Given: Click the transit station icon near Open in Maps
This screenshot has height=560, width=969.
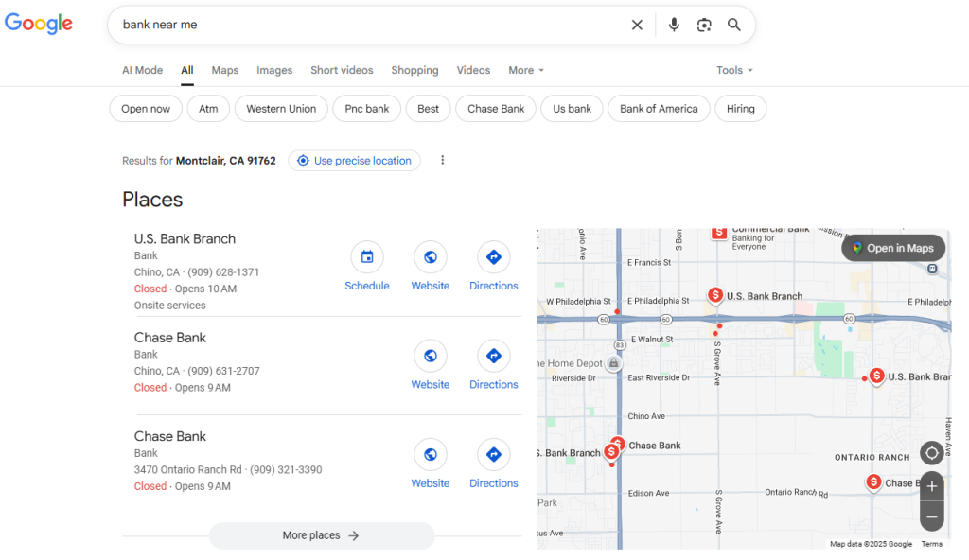Looking at the screenshot, I should (x=932, y=269).
